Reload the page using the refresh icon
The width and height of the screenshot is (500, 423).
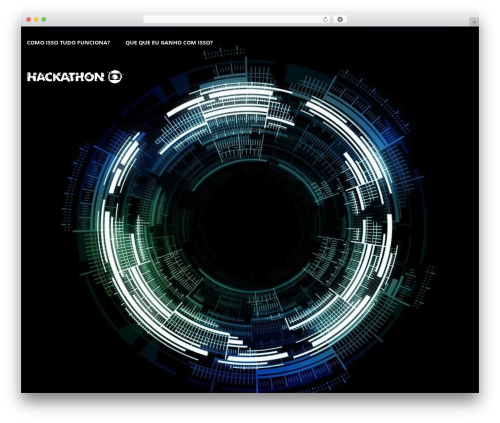(325, 19)
